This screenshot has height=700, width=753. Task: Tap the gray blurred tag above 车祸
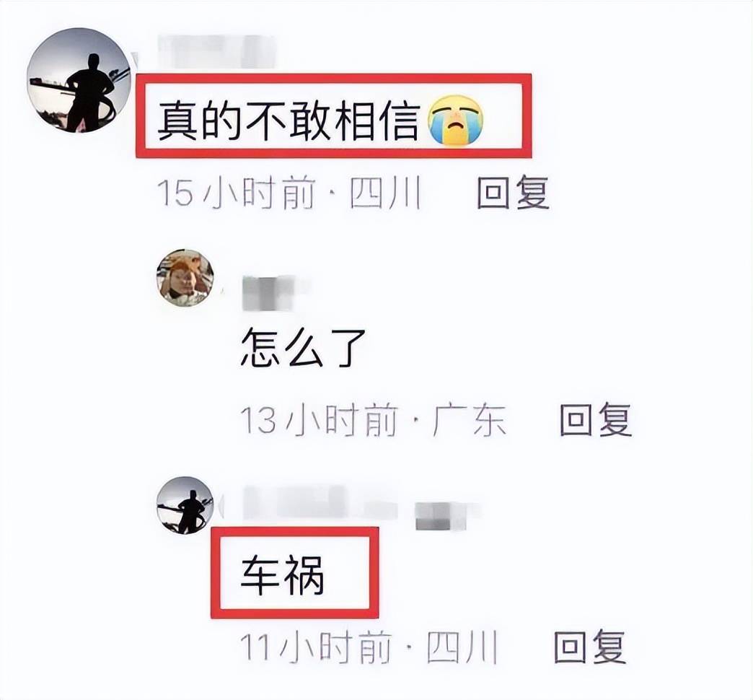click(442, 515)
